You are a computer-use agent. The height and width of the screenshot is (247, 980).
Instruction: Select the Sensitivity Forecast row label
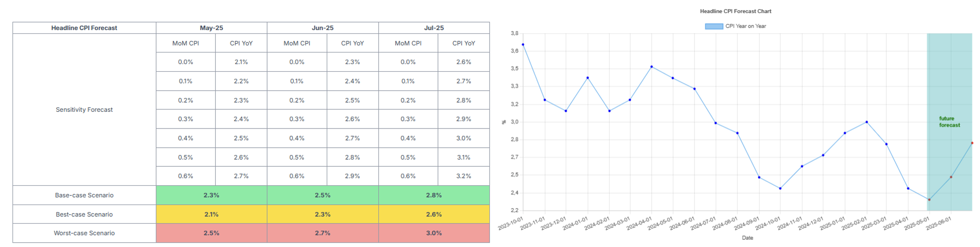click(84, 109)
